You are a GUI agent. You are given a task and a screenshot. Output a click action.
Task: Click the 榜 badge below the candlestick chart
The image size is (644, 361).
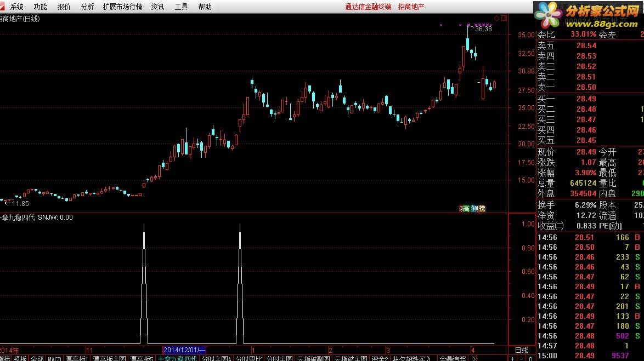pyautogui.click(x=482, y=208)
